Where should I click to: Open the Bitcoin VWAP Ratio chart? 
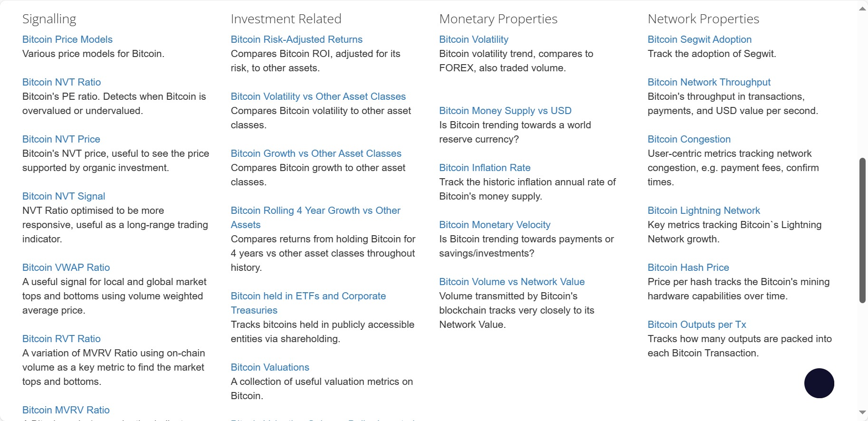66,268
